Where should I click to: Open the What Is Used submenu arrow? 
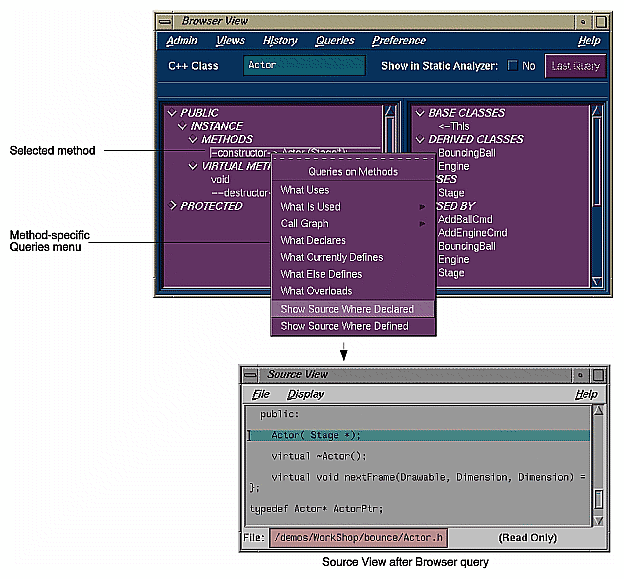[425, 207]
